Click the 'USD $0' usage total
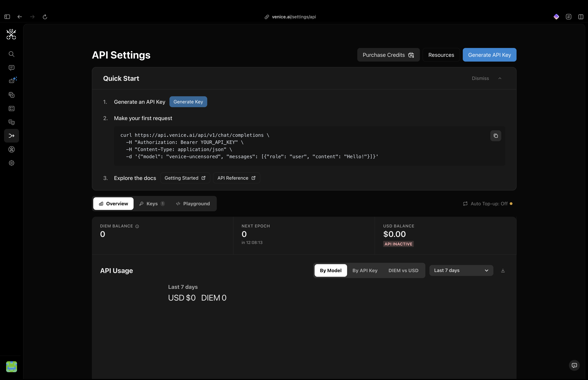Image resolution: width=588 pixels, height=380 pixels. (182, 298)
